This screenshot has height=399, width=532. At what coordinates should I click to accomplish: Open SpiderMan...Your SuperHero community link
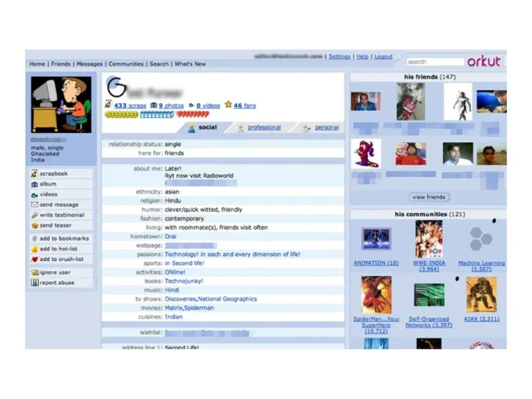(376, 325)
